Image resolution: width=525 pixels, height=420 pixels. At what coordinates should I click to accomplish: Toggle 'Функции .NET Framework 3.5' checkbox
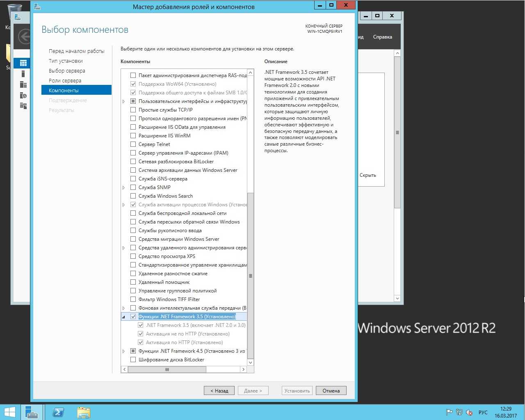133,317
